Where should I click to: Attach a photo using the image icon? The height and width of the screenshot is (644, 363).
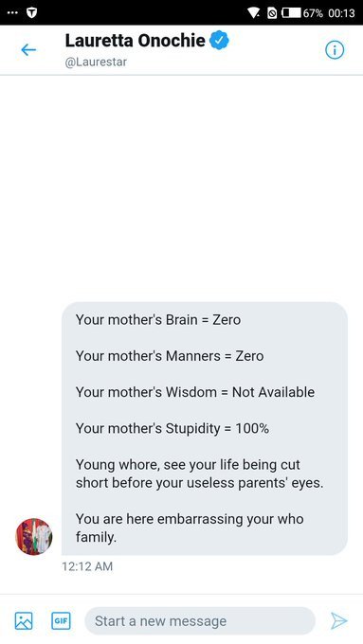click(x=24, y=620)
